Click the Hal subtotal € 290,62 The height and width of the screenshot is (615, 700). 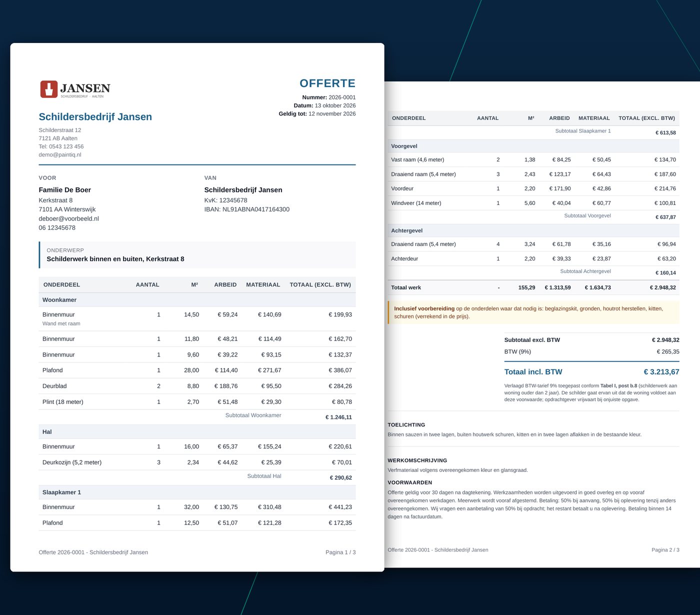(341, 477)
